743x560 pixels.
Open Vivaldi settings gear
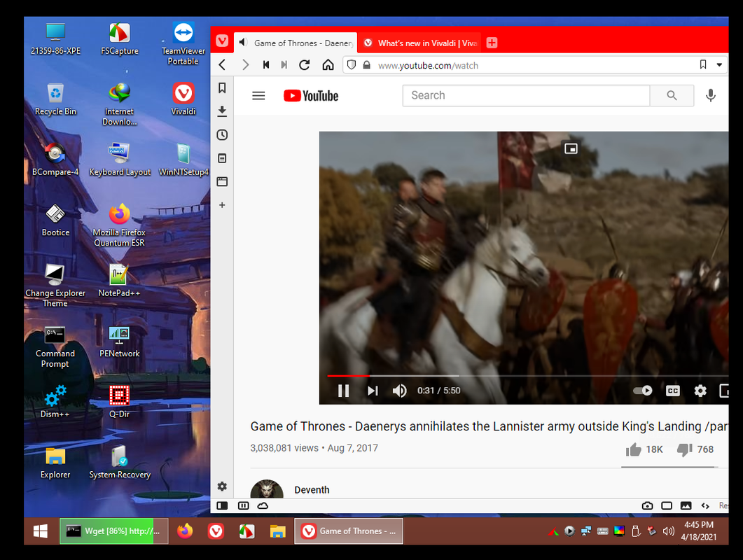point(222,486)
